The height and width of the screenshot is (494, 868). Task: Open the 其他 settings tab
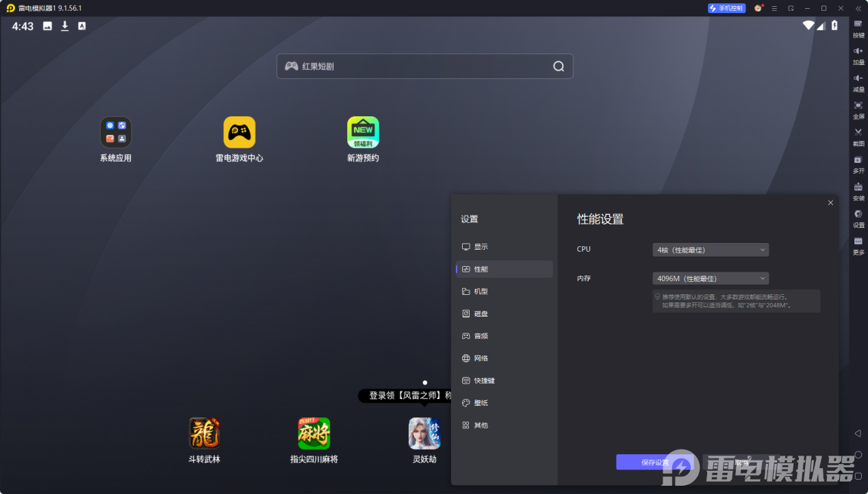coord(505,425)
